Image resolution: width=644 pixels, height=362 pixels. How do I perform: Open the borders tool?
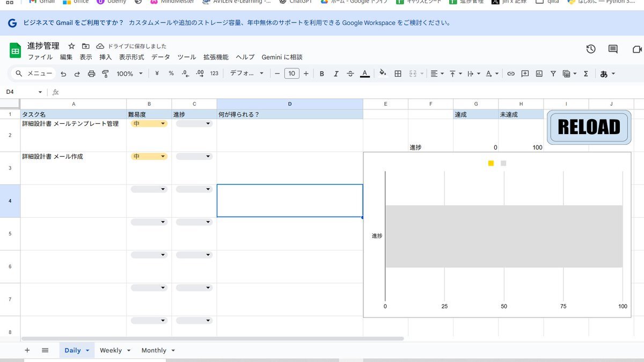pos(398,74)
